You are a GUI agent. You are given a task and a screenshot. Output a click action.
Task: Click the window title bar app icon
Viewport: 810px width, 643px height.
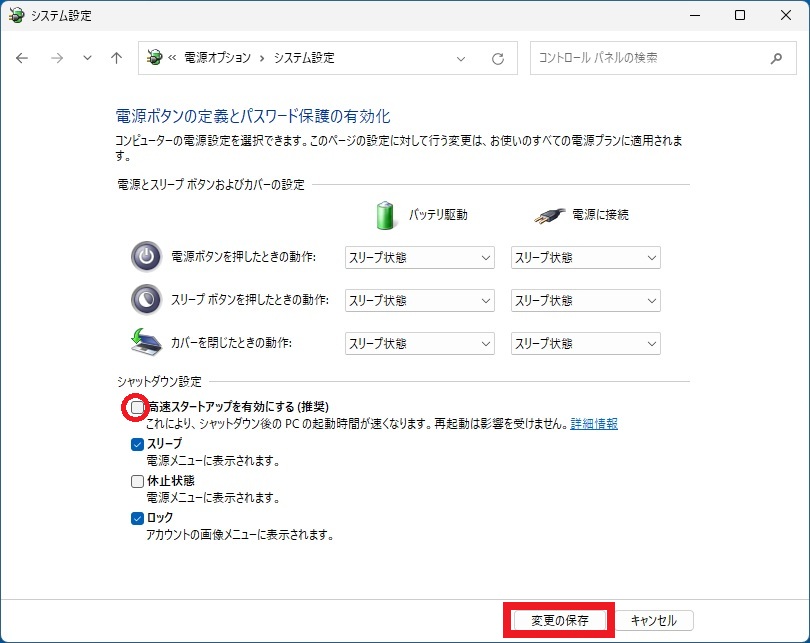click(17, 15)
